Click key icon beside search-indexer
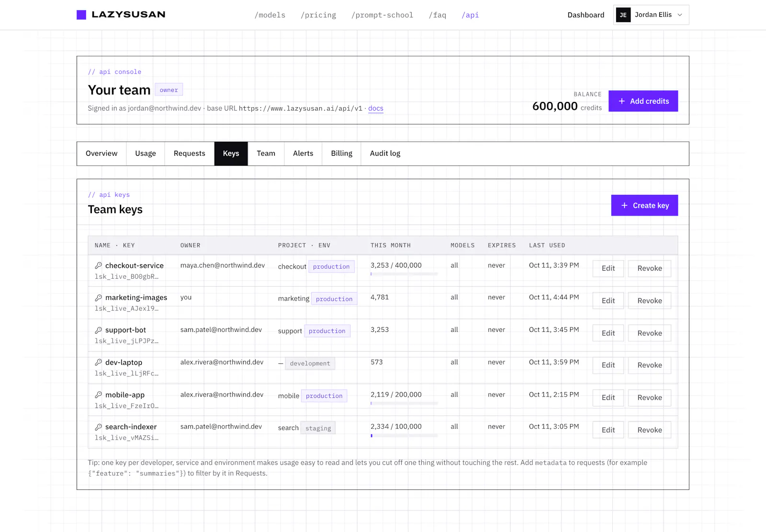The height and width of the screenshot is (532, 766). coord(98,427)
